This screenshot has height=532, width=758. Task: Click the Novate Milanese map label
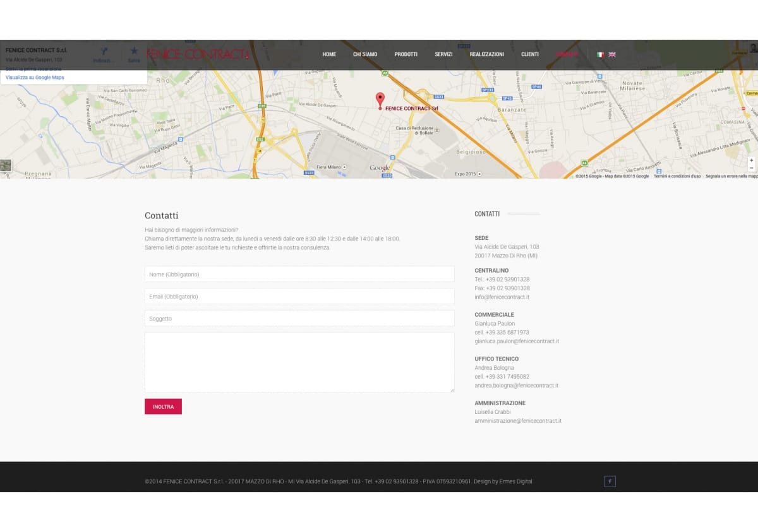[x=634, y=86]
